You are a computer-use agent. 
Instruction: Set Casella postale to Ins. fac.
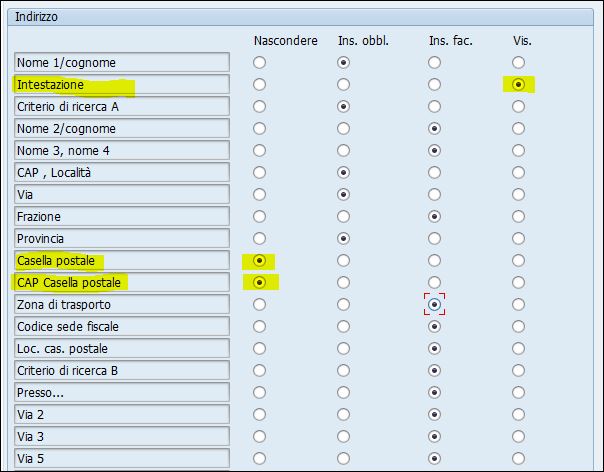coord(435,260)
